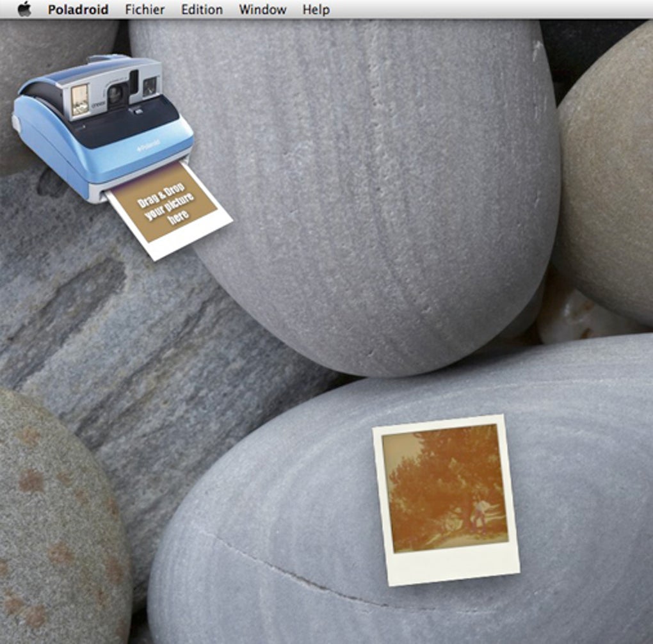The width and height of the screenshot is (653, 644).
Task: Click the small figures in the sepia photo
Action: pyautogui.click(x=478, y=517)
